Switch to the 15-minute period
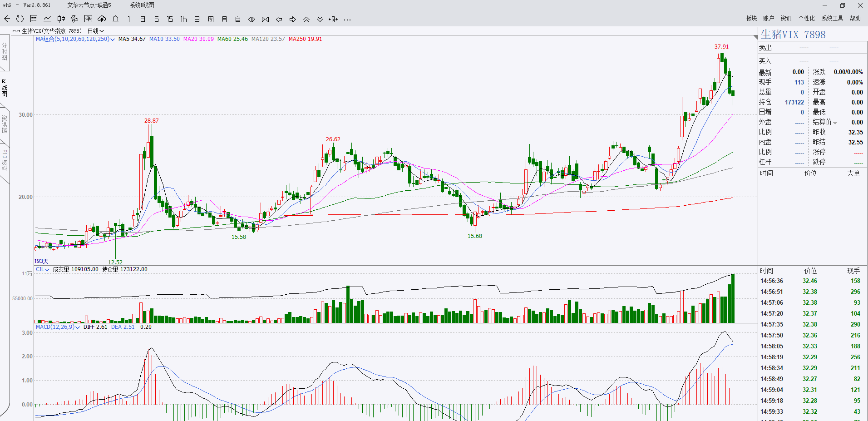The height and width of the screenshot is (421, 868). coord(170,19)
